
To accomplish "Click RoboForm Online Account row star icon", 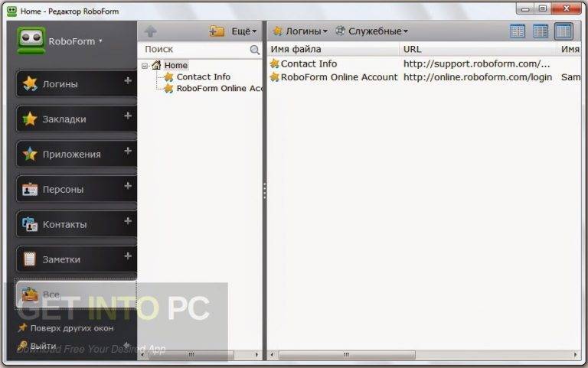I will (275, 77).
